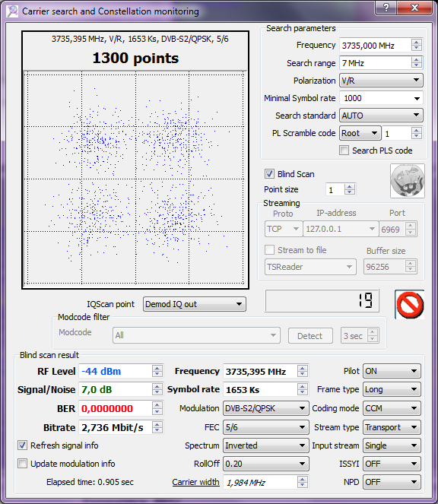Click the magnifier app icon in title bar
438x504 pixels.
click(12, 11)
